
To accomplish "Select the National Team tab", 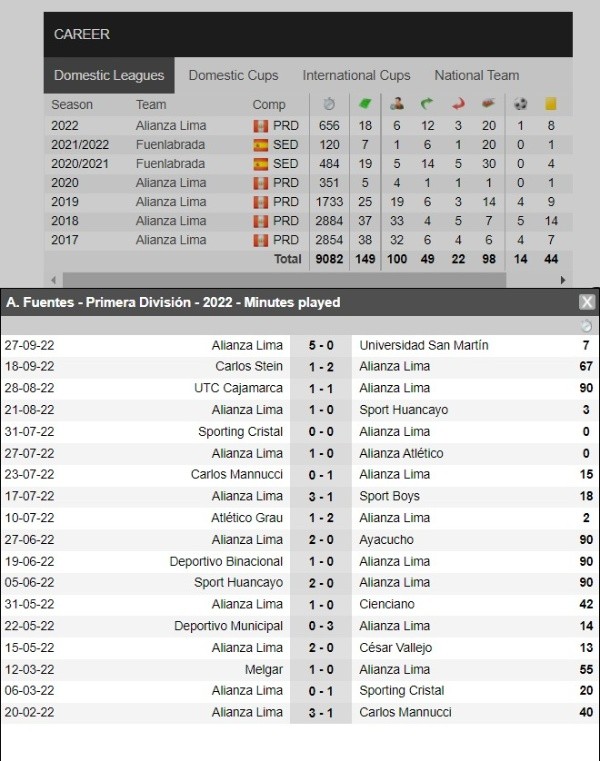I will click(476, 75).
